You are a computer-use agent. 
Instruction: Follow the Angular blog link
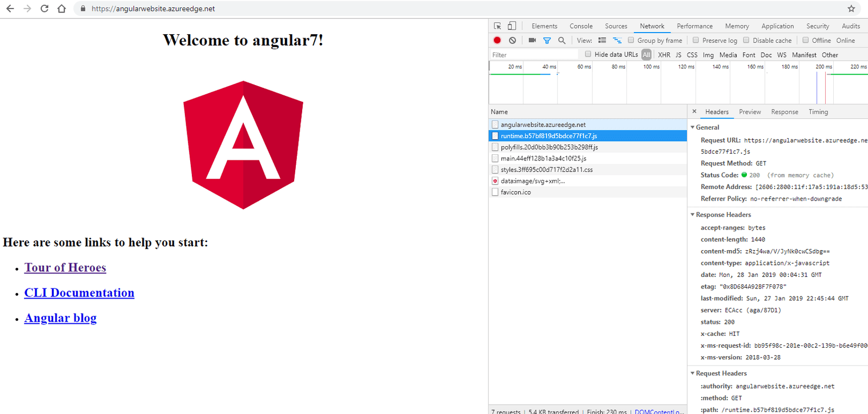(61, 318)
